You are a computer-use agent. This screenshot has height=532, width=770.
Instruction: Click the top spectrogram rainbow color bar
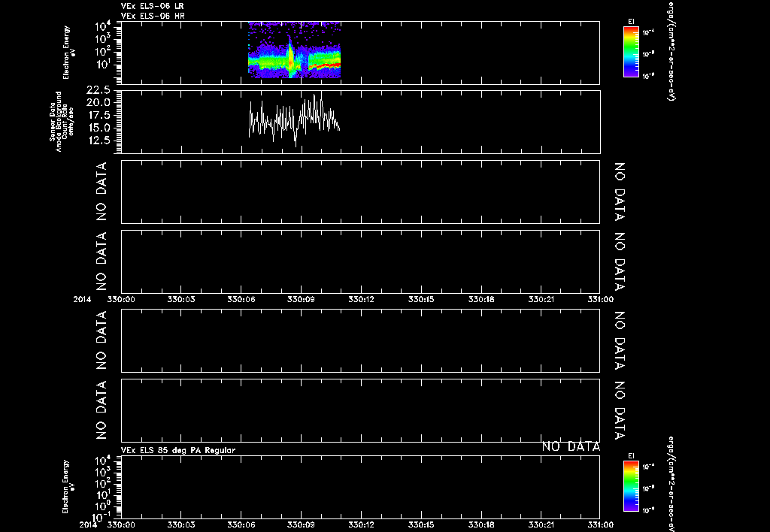click(631, 52)
